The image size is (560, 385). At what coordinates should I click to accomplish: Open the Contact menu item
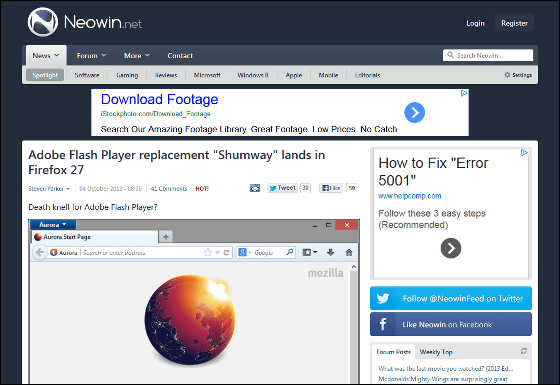pyautogui.click(x=180, y=55)
